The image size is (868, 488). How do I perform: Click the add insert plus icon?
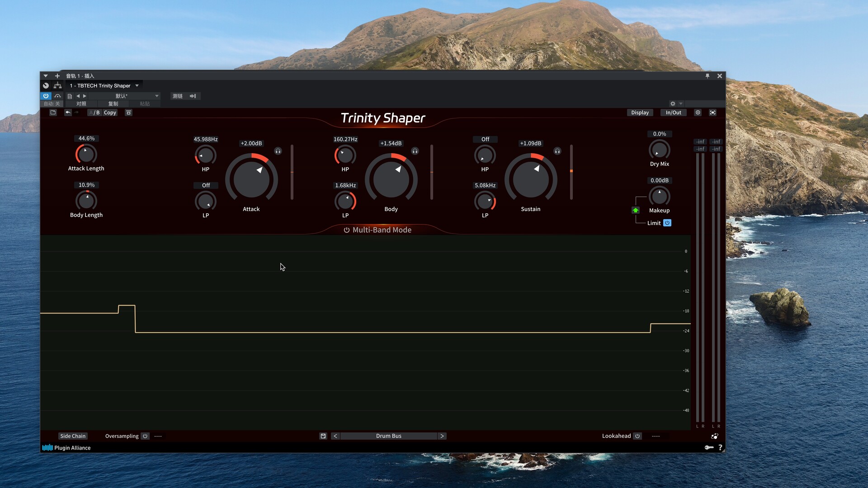click(57, 76)
